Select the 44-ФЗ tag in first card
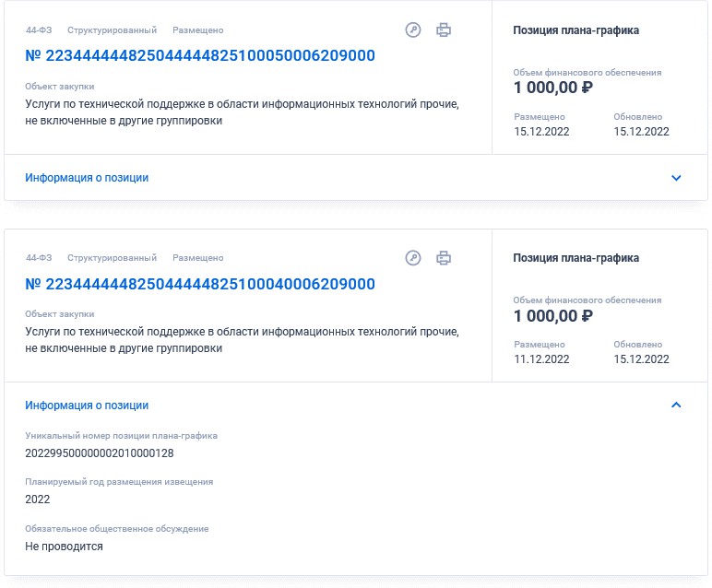 pos(39,29)
